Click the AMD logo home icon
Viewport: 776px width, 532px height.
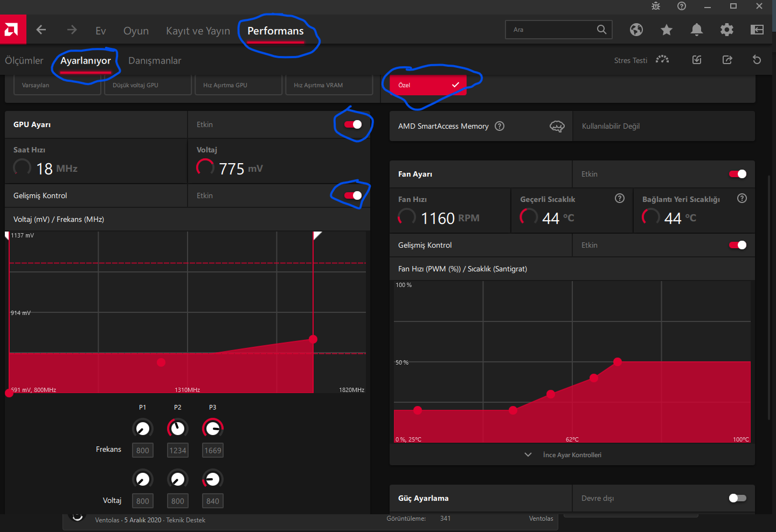(x=13, y=30)
